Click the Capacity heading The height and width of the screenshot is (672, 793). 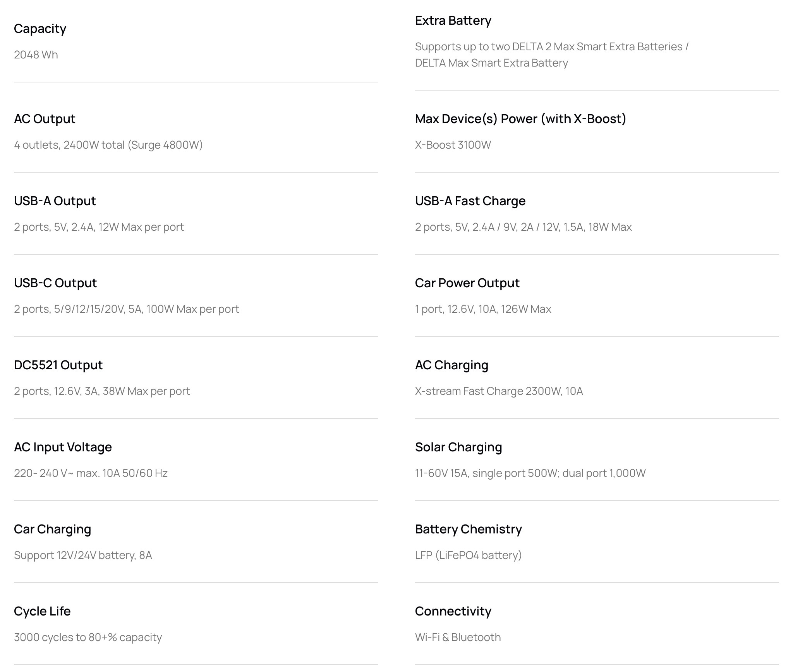coord(40,29)
